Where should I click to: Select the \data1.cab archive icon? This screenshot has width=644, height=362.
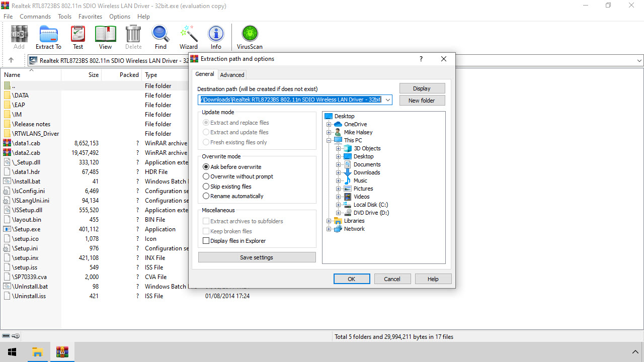point(7,143)
